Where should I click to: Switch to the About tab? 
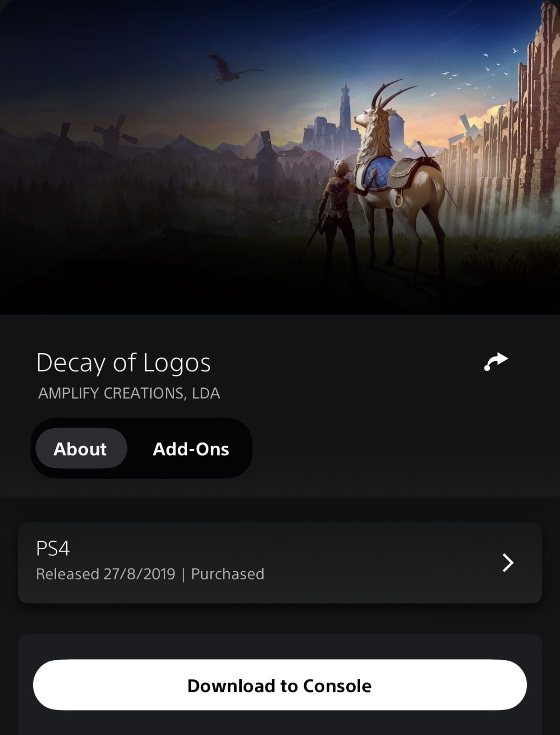coord(81,448)
